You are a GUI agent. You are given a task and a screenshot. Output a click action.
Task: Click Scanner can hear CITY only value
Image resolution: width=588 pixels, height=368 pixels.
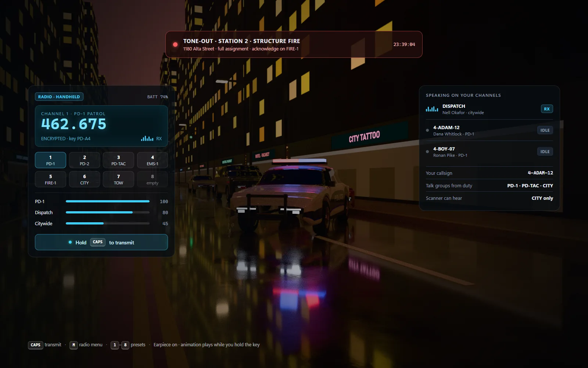542,198
